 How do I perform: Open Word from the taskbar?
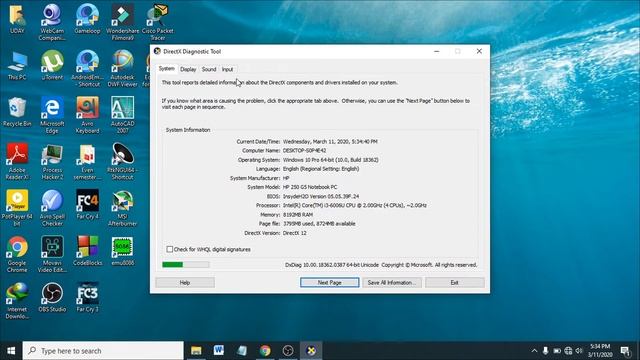pyautogui.click(x=219, y=351)
